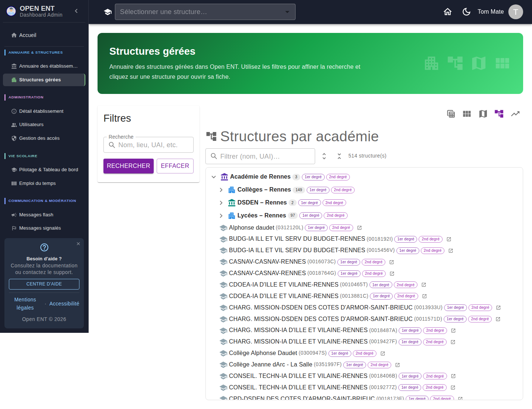Open external link for BUDG-IA 0018192I
The image size is (532, 409).
coord(449,240)
